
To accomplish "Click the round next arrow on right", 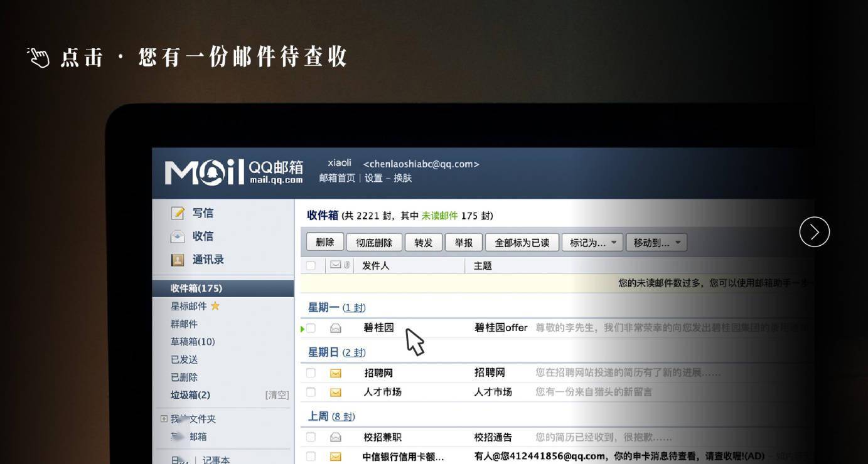I will coord(815,232).
